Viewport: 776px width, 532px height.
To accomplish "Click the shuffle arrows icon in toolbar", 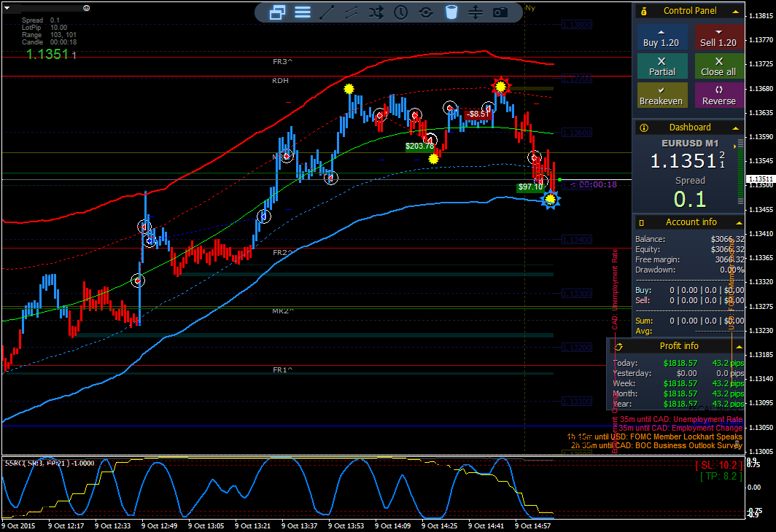I will point(376,12).
